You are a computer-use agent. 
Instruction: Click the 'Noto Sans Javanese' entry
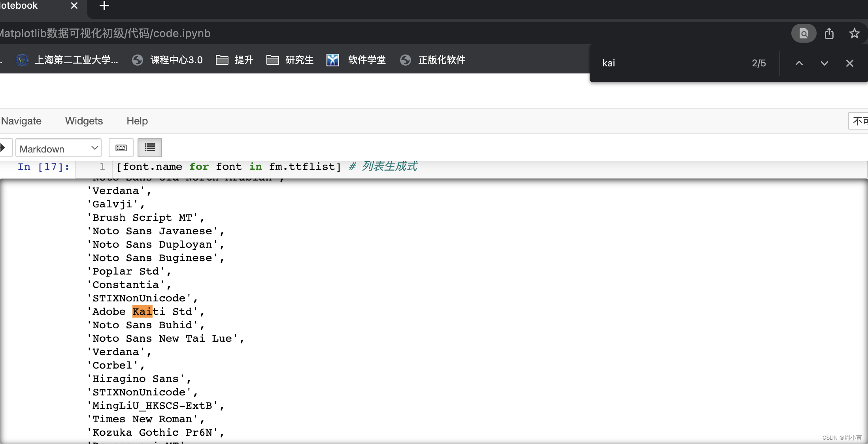pos(156,231)
